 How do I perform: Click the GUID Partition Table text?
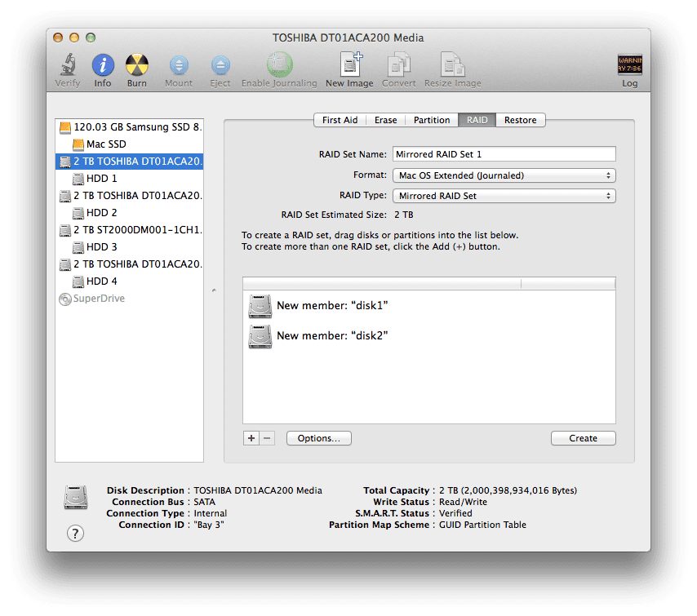pyautogui.click(x=482, y=525)
